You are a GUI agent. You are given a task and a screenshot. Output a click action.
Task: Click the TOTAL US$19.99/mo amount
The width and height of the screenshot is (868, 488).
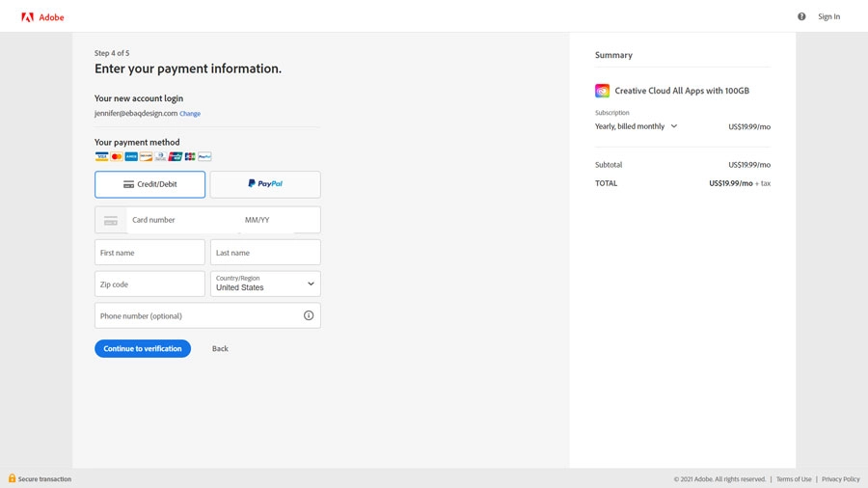731,183
